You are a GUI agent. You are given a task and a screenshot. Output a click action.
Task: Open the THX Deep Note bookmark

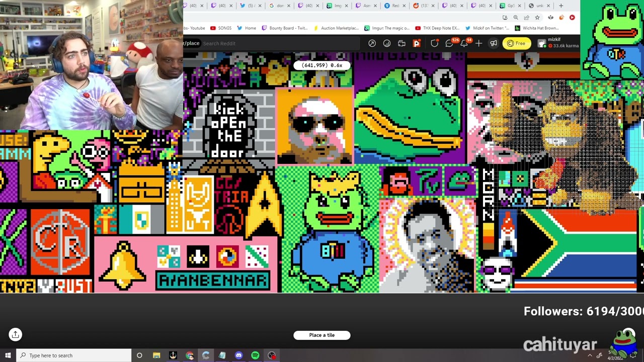438,28
